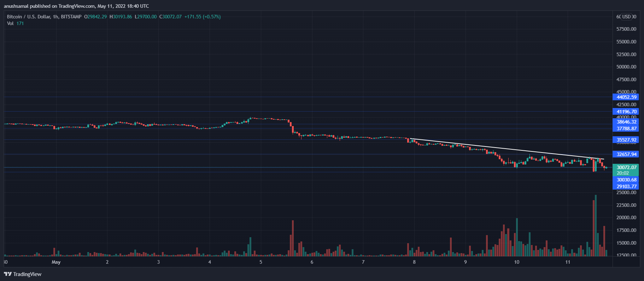Select the Open value O29842.29
The width and height of the screenshot is (644, 281).
coord(95,17)
